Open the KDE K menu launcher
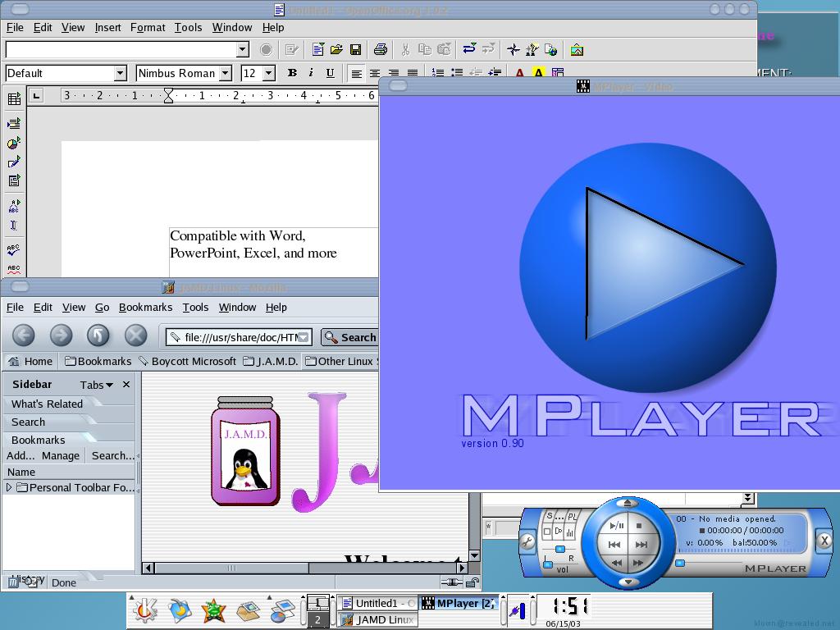840x630 pixels. pos(145,609)
